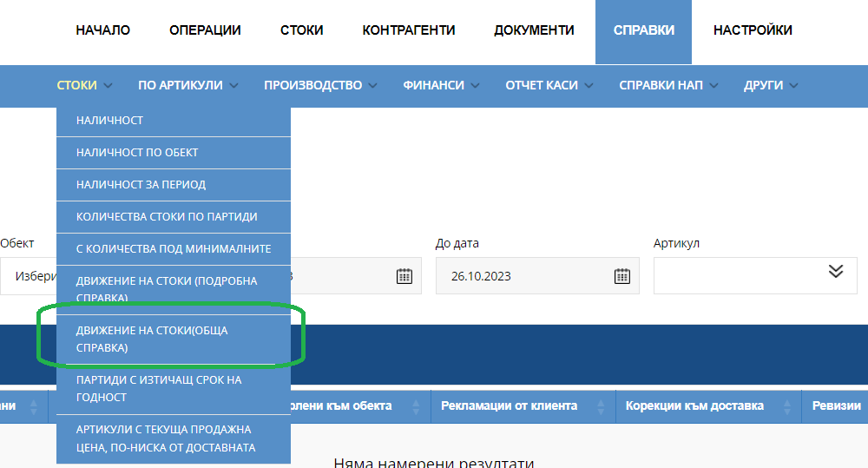Open КОЛИЧЕСТВА СТОКИ ПО ПАРТИДИ report
The width and height of the screenshot is (868, 468).
174,217
